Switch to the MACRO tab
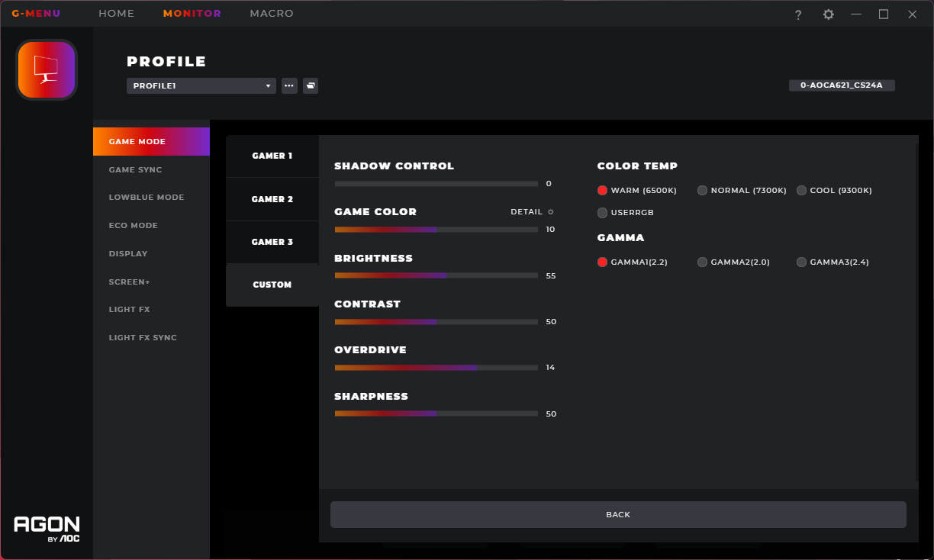The width and height of the screenshot is (934, 560). (271, 14)
